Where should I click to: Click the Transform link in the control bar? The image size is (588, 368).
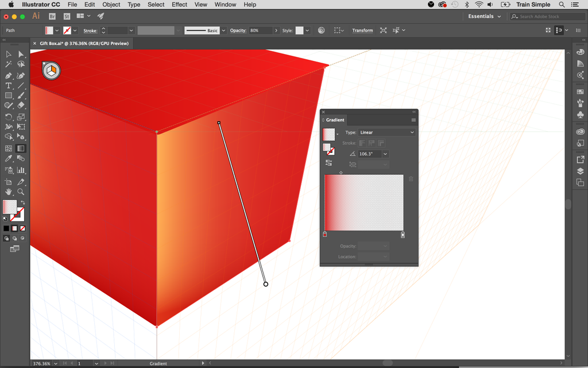click(x=362, y=30)
